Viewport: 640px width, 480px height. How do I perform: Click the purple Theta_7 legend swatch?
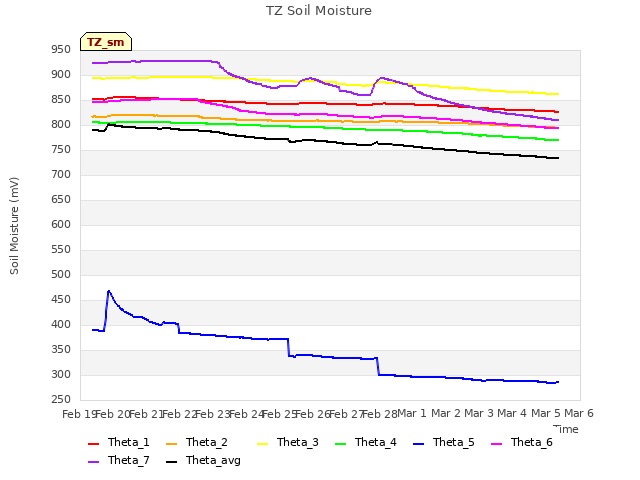click(x=93, y=462)
